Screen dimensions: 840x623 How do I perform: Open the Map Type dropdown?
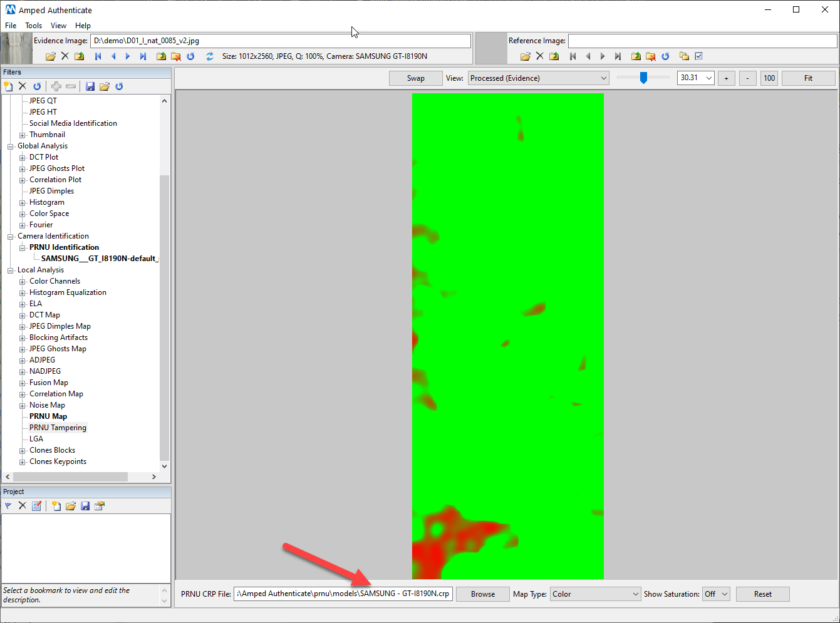pos(594,594)
